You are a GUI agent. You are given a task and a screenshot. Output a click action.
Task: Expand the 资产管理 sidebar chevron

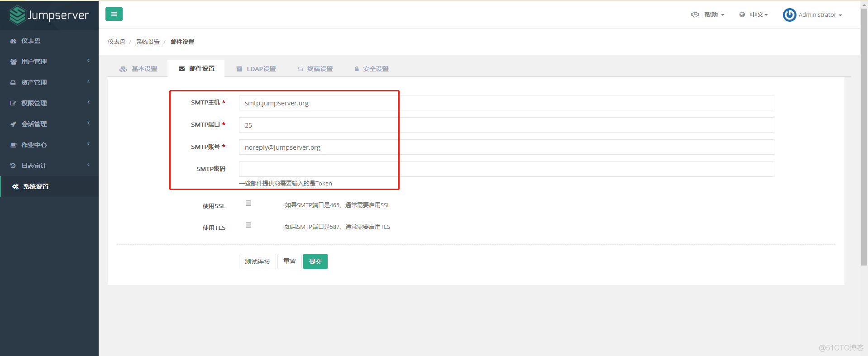tap(89, 81)
